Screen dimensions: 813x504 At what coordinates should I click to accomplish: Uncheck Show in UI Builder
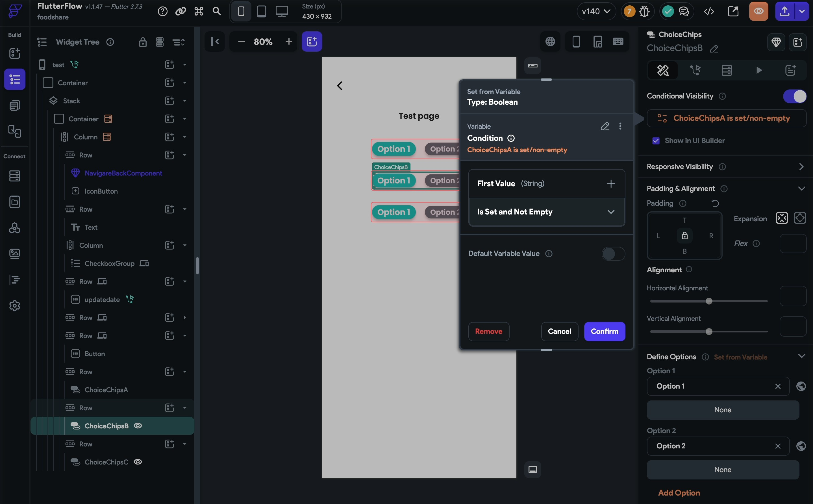(656, 141)
